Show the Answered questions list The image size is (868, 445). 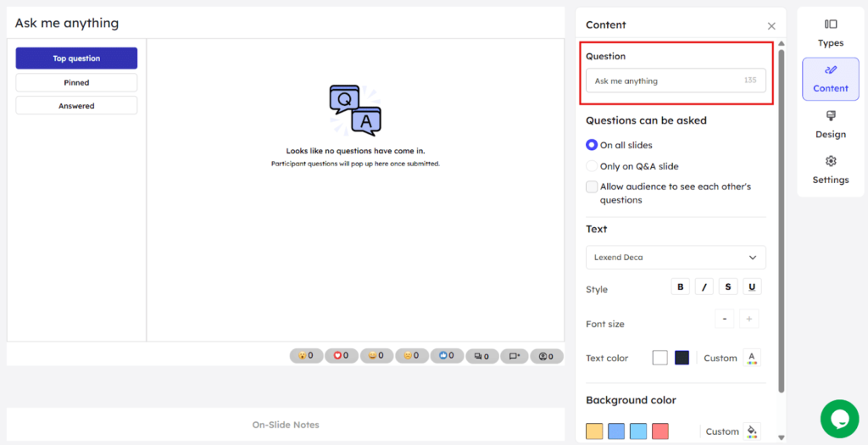click(x=76, y=106)
